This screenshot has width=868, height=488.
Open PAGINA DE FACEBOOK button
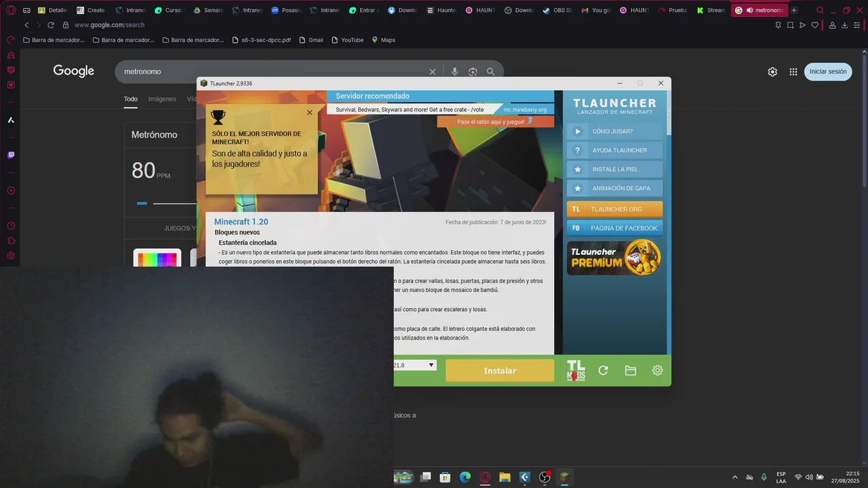(x=614, y=228)
